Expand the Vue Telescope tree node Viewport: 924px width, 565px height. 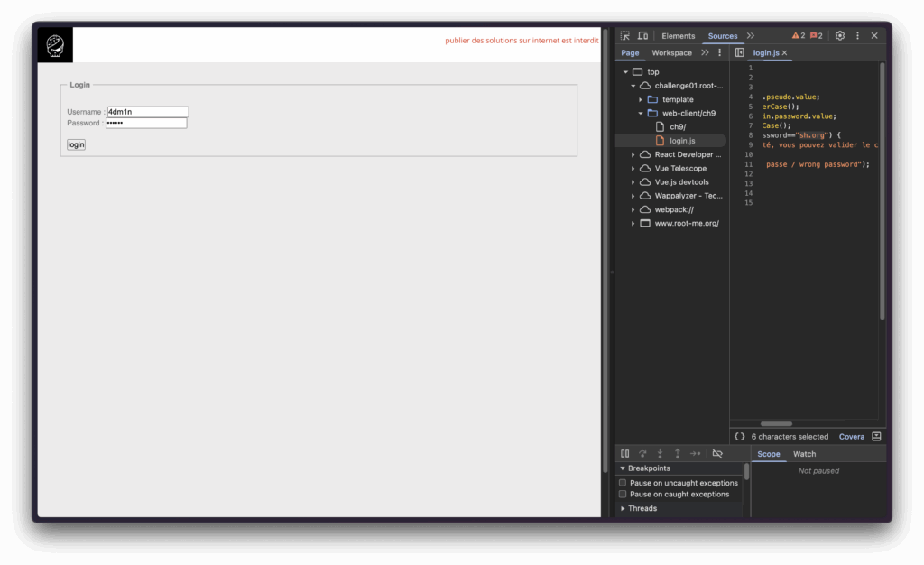pyautogui.click(x=633, y=169)
